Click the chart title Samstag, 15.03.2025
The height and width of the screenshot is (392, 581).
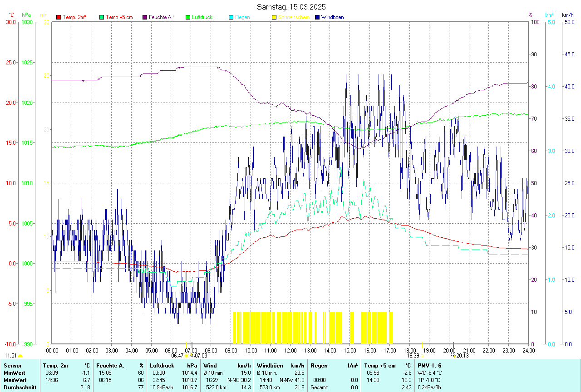pos(291,7)
